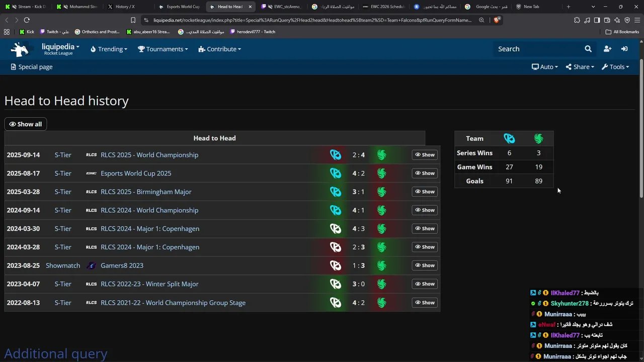
Task: Click the Special page label
Action: (31, 67)
